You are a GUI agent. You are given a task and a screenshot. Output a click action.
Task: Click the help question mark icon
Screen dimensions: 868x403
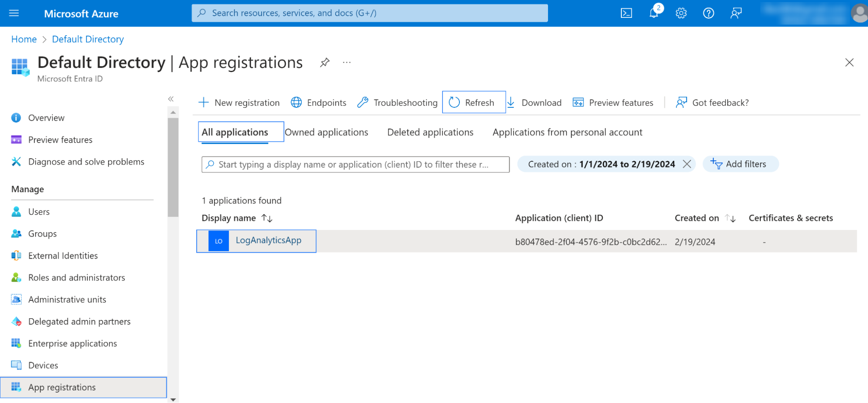[x=708, y=13]
